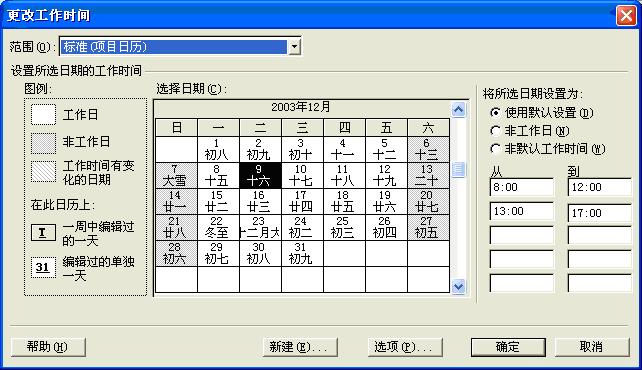Select December 5 十二 cell

click(387, 149)
